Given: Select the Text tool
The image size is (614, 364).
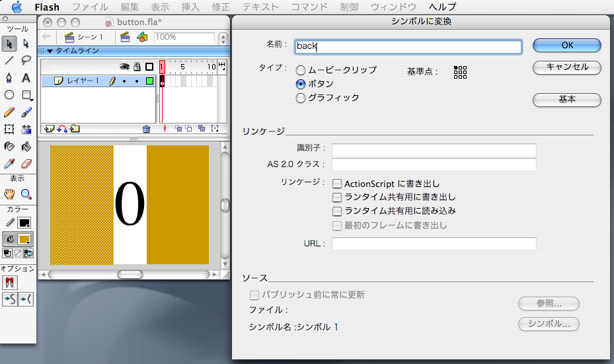Looking at the screenshot, I should tap(26, 78).
